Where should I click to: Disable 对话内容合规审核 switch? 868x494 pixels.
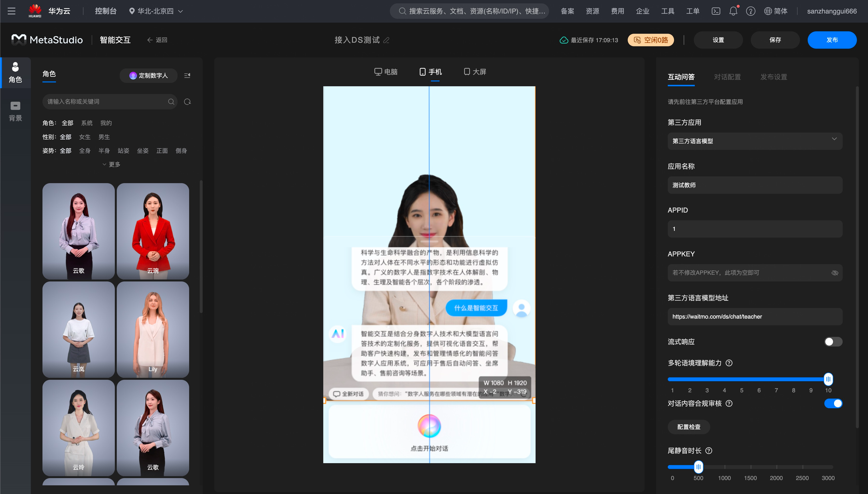coord(833,403)
